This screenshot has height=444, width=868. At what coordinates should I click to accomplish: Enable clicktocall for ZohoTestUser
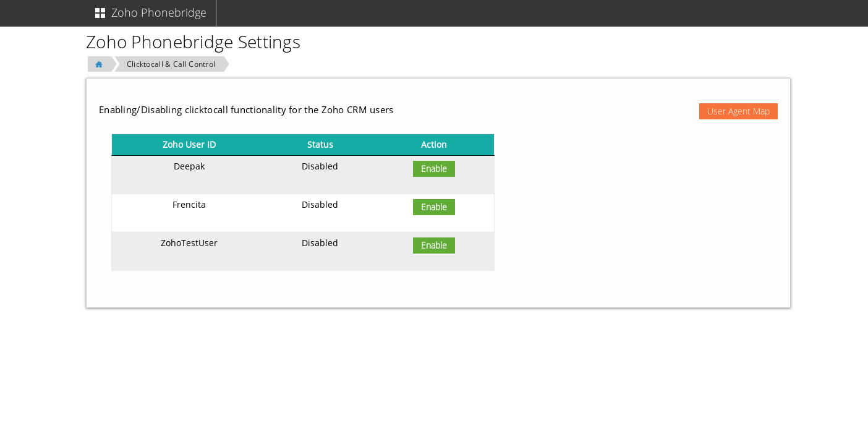434,245
